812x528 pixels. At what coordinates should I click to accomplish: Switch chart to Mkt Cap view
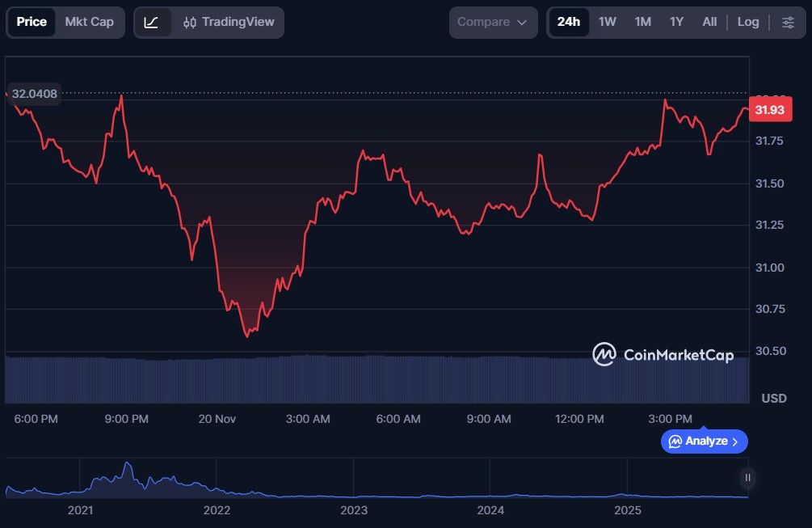pyautogui.click(x=89, y=22)
